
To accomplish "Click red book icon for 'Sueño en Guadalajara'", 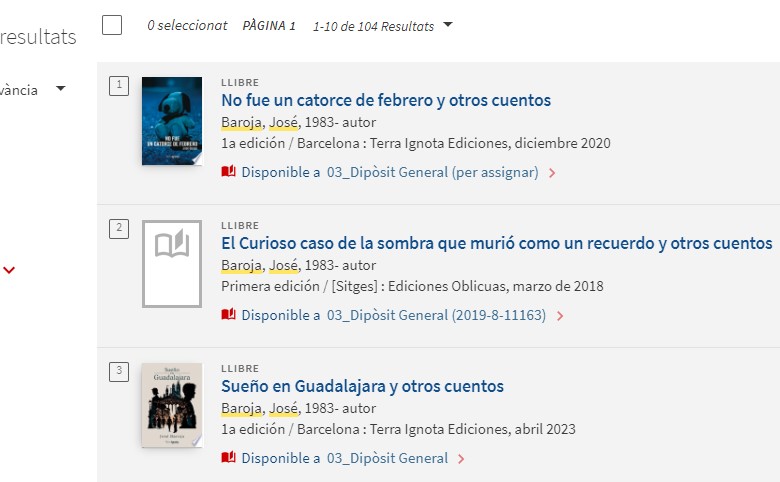I will tap(228, 458).
